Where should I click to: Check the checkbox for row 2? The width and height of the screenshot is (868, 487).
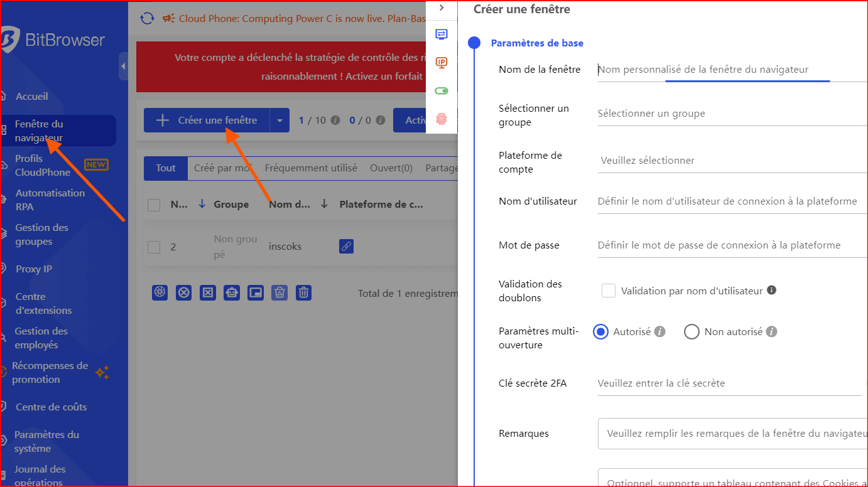[154, 247]
